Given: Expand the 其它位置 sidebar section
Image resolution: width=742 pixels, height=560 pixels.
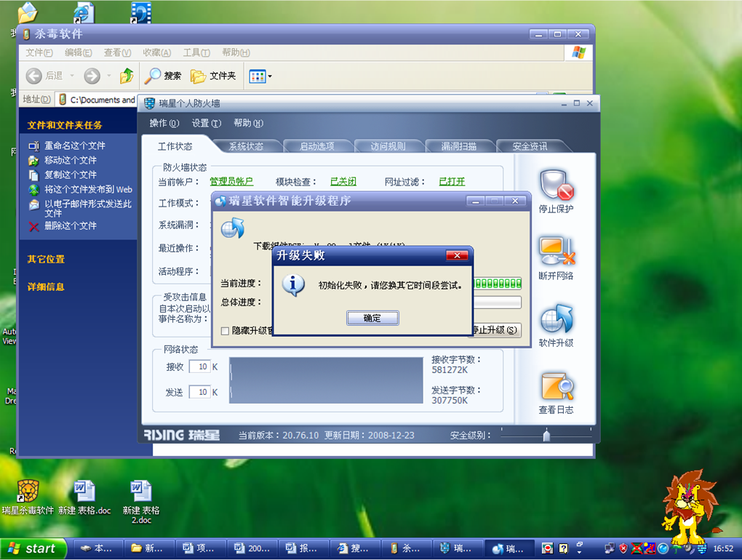Looking at the screenshot, I should click(46, 259).
